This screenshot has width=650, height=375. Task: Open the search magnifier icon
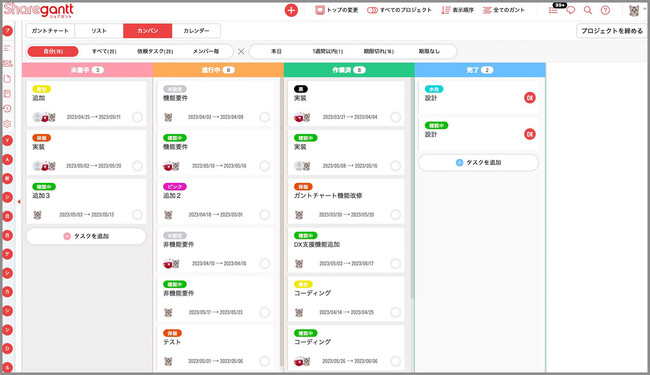tap(588, 10)
